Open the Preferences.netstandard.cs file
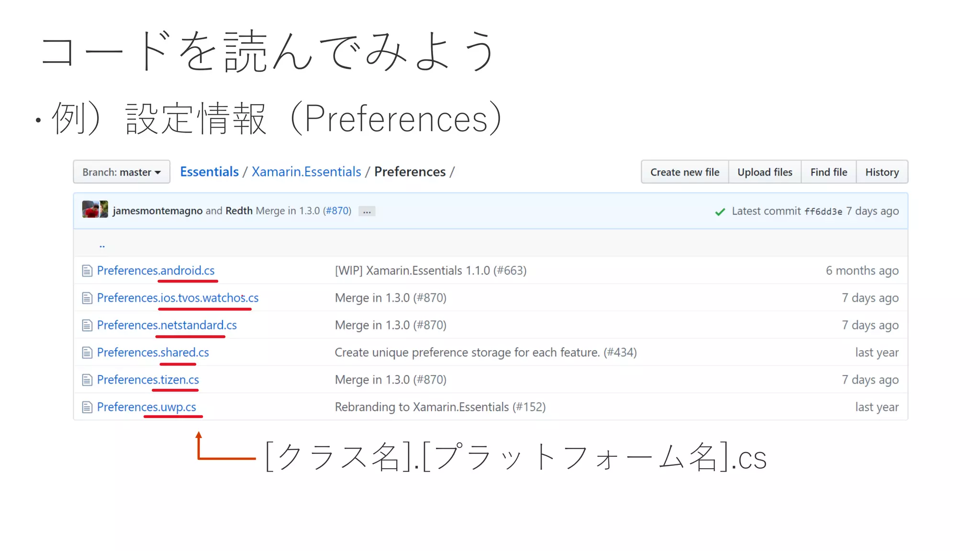 (167, 325)
